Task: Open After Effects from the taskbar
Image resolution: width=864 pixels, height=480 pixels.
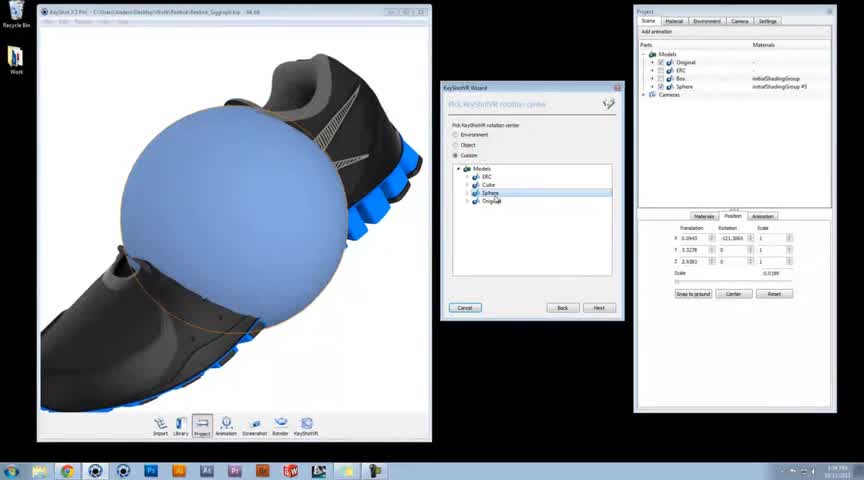Action: (207, 471)
